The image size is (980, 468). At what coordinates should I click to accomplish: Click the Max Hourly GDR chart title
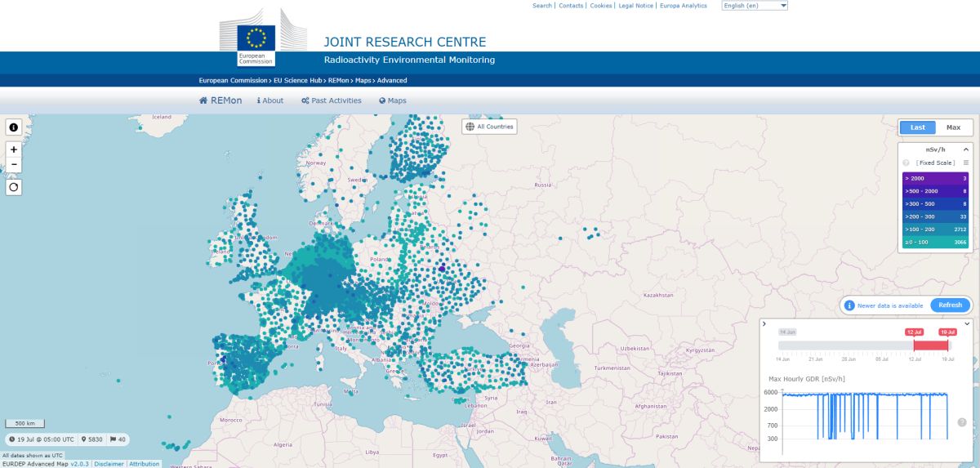tap(807, 379)
